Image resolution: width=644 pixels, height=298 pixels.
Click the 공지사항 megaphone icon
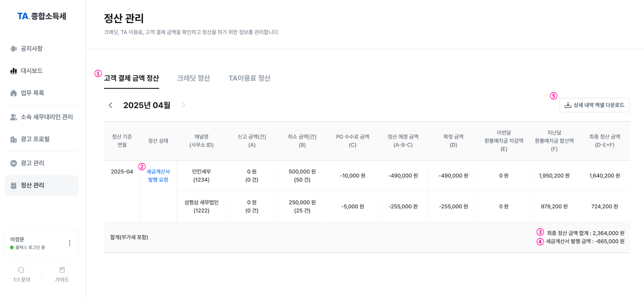[x=13, y=49]
